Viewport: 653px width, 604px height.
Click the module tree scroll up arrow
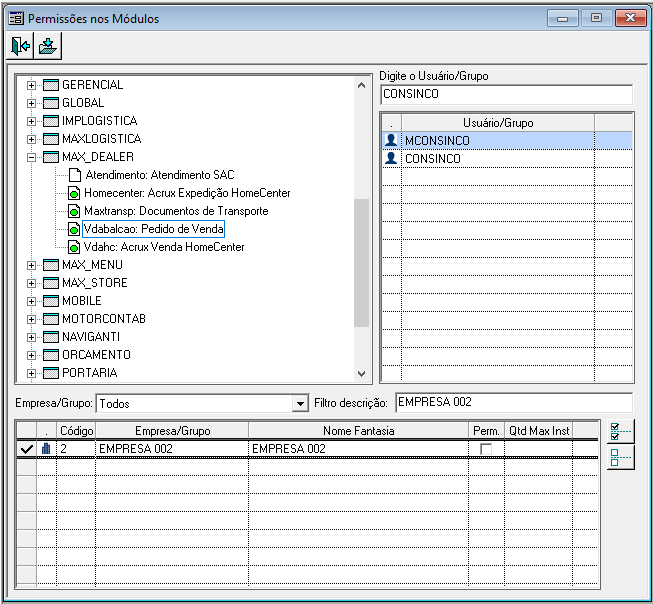pos(361,85)
